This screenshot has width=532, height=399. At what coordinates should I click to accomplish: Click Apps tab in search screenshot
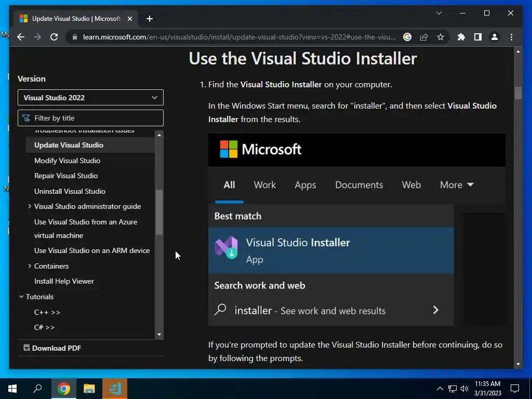[305, 185]
